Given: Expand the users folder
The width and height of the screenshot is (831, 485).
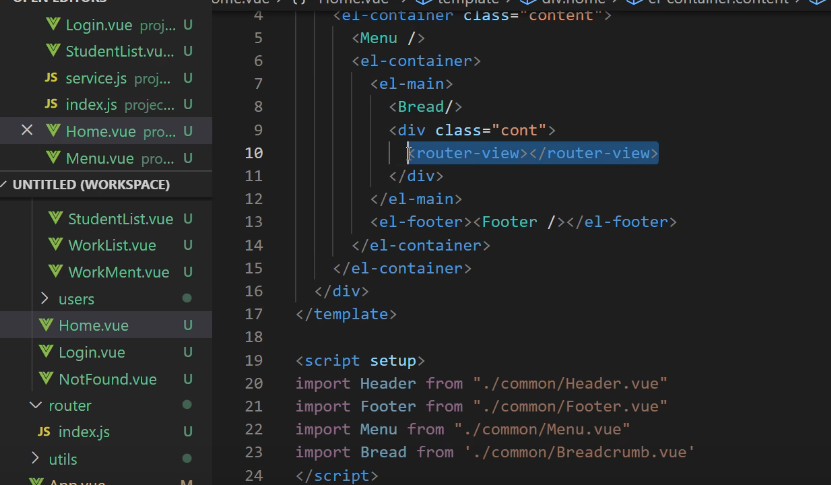Looking at the screenshot, I should coord(45,299).
